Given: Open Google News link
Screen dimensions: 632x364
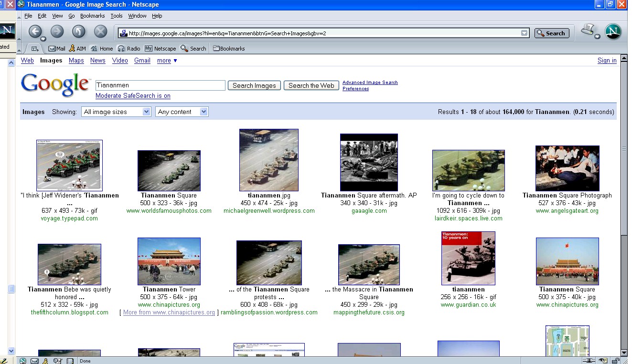Looking at the screenshot, I should pos(97,61).
